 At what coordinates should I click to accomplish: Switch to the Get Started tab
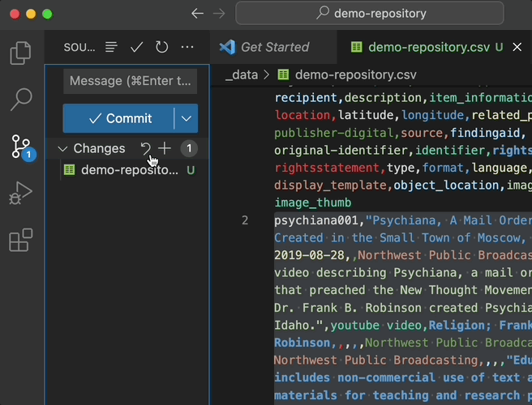click(273, 47)
